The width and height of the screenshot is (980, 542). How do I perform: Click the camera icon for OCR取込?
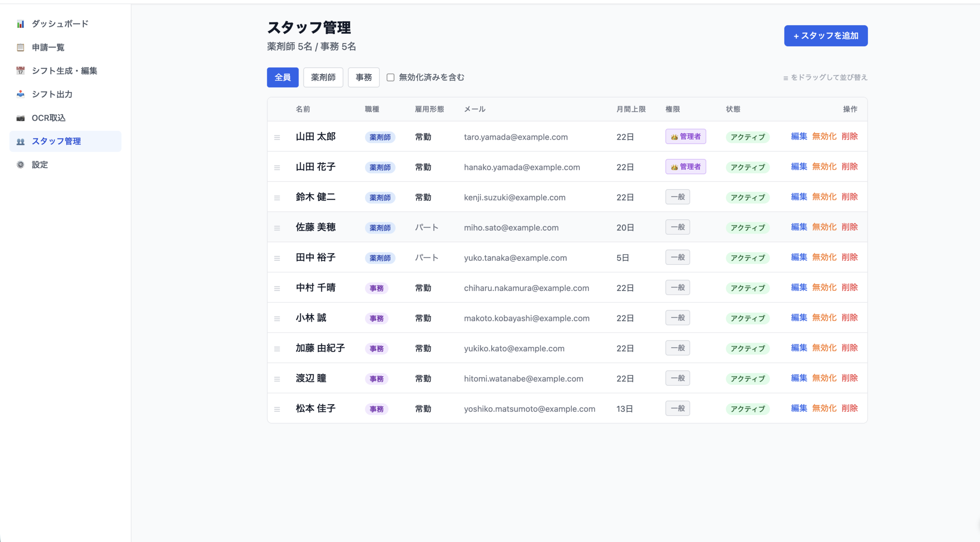click(x=21, y=118)
